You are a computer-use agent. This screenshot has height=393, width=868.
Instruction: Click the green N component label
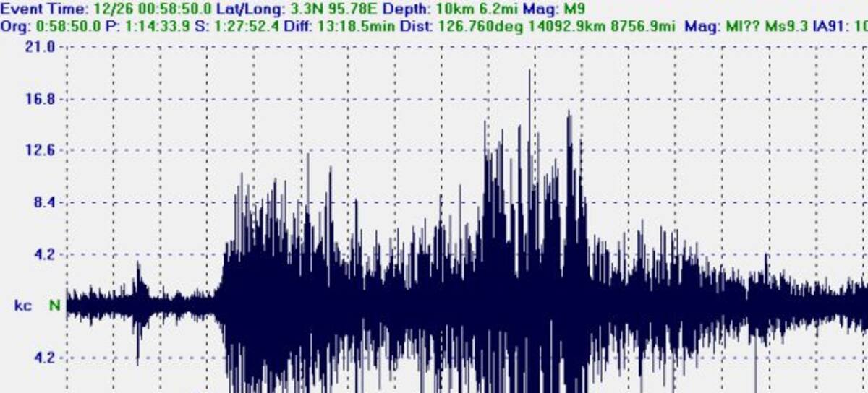tap(54, 306)
